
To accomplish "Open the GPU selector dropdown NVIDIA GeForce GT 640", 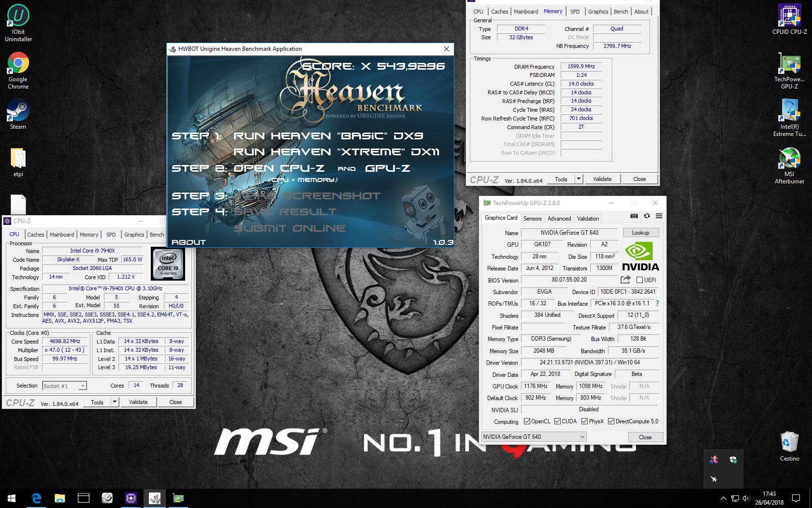I will pos(534,437).
